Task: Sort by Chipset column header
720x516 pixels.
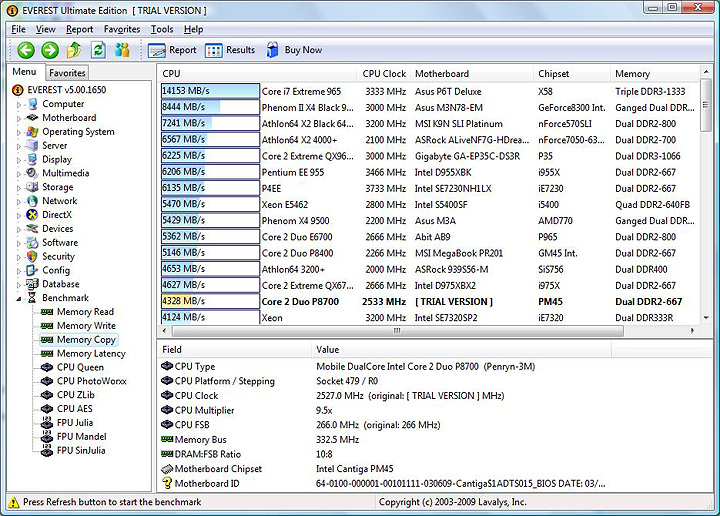Action: click(x=572, y=73)
